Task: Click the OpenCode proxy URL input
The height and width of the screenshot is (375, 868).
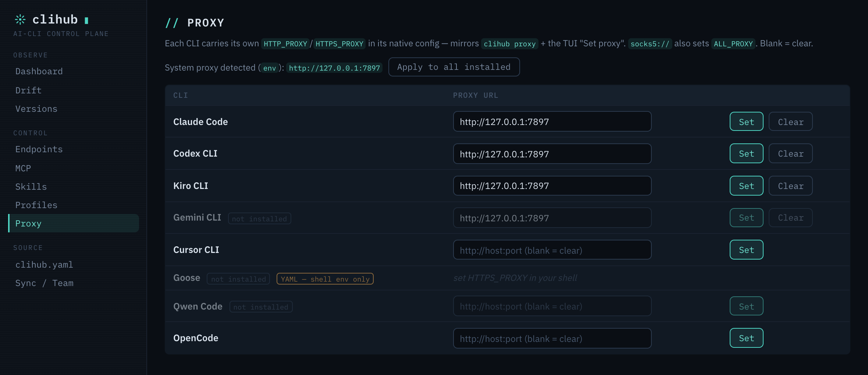Action: [x=552, y=338]
